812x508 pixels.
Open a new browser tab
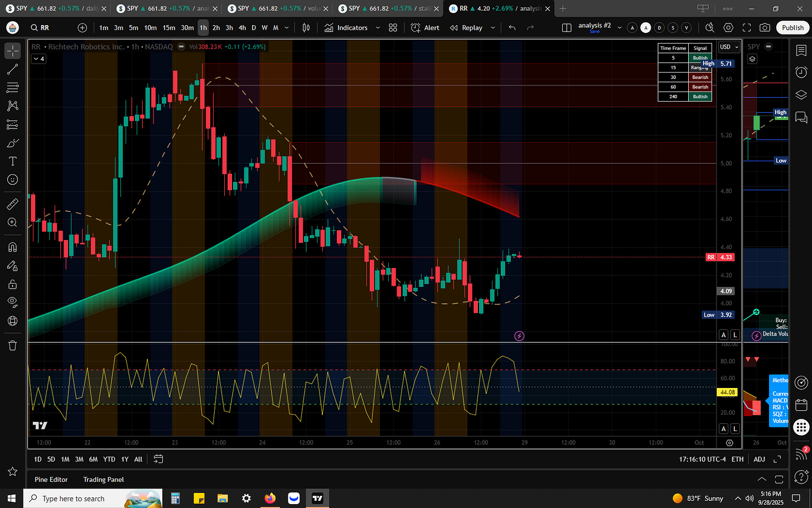563,8
